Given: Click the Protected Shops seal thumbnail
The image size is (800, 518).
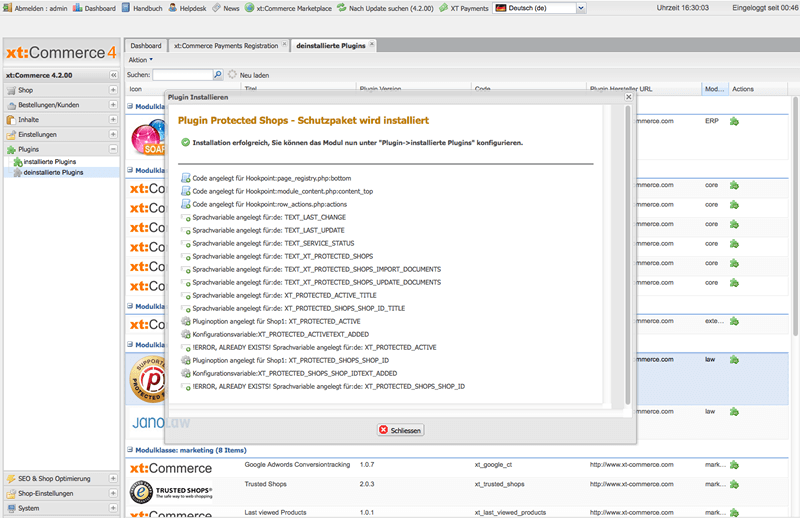Looking at the screenshot, I should click(148, 379).
